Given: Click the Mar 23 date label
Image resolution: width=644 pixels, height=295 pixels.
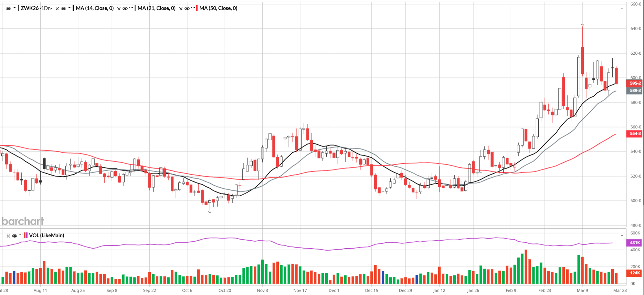Looking at the screenshot, I should point(620,291).
